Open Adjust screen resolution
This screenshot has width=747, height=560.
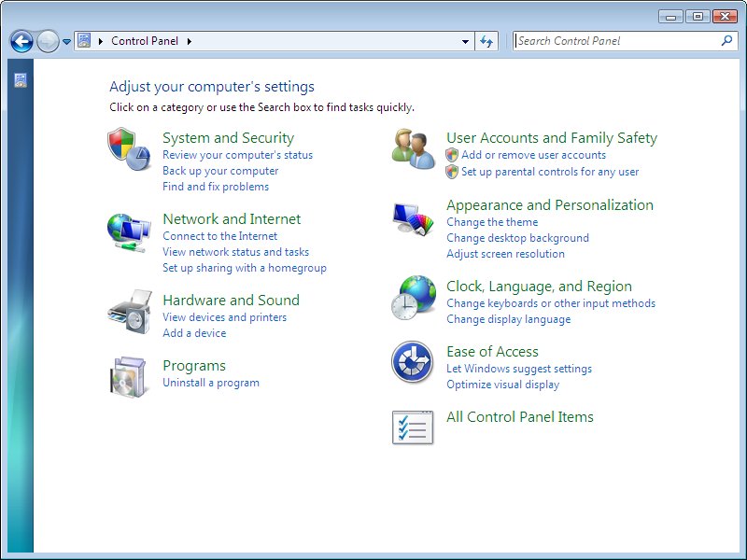[x=505, y=254]
